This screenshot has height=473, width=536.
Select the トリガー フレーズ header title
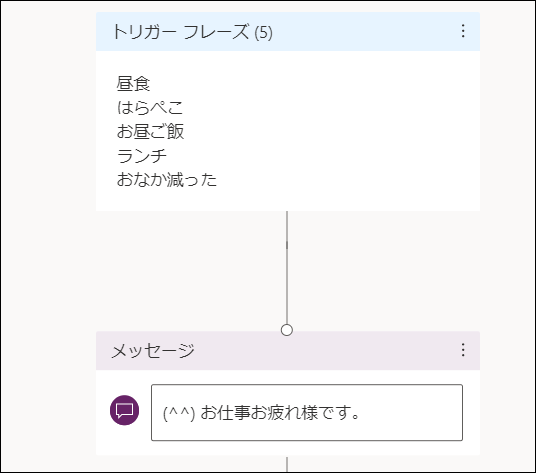[x=181, y=32]
